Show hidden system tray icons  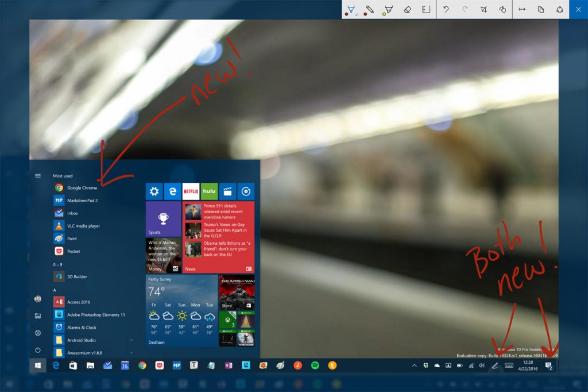pos(415,365)
